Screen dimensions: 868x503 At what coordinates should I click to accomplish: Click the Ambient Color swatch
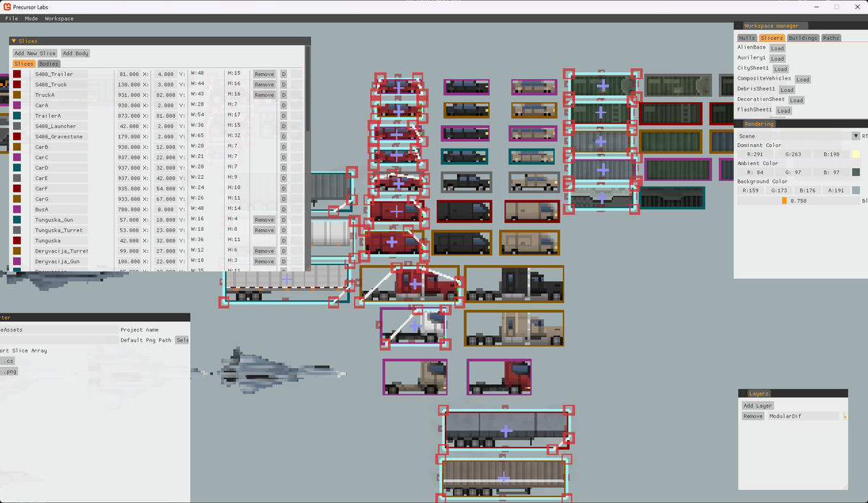tap(856, 172)
